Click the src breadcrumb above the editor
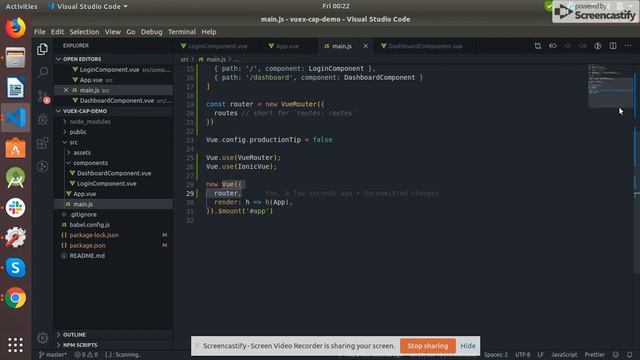 pos(184,59)
